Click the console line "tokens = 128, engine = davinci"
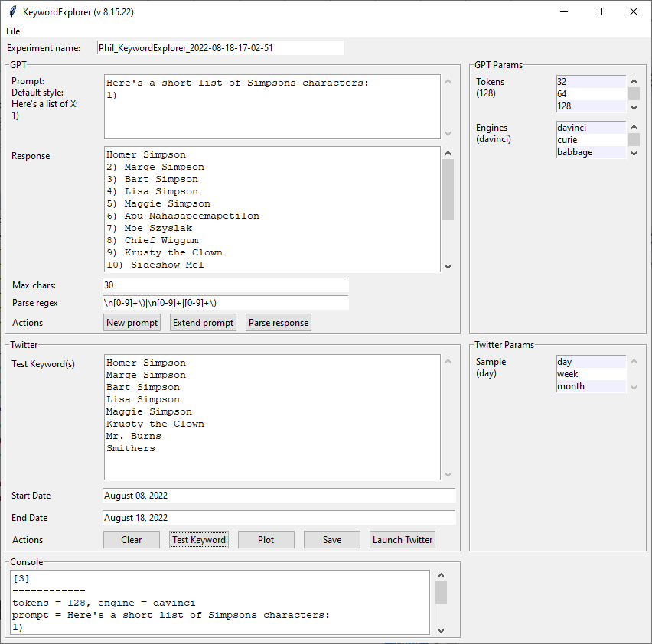 tap(104, 603)
